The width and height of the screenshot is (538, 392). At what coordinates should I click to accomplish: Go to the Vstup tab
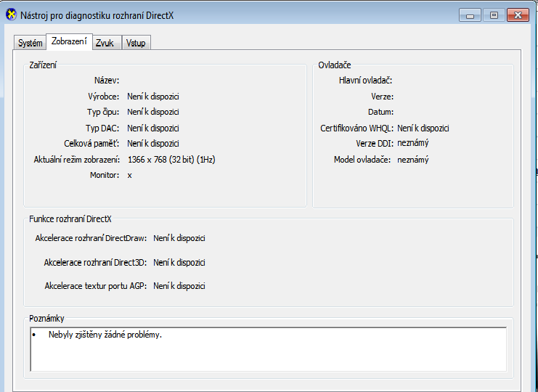[136, 43]
